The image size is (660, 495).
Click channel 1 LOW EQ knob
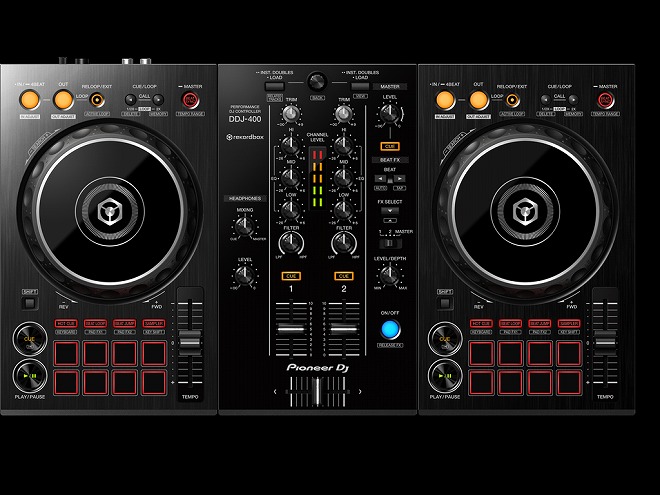(x=290, y=210)
